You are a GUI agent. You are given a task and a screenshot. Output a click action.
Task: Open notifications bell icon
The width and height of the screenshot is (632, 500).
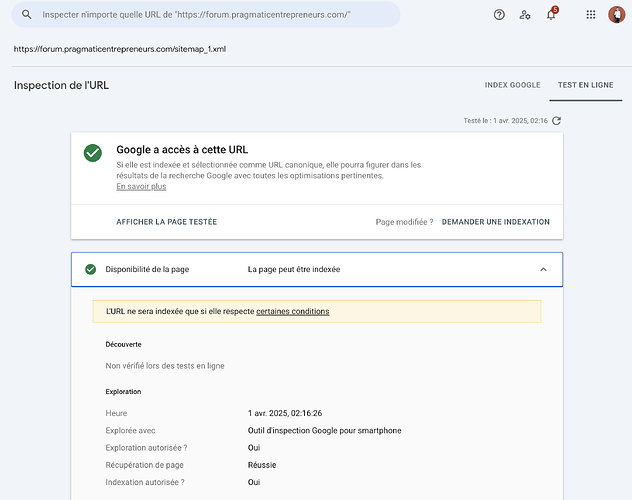pos(551,15)
